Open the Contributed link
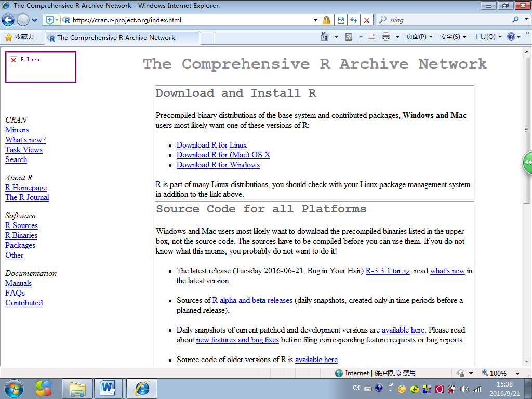 [24, 303]
